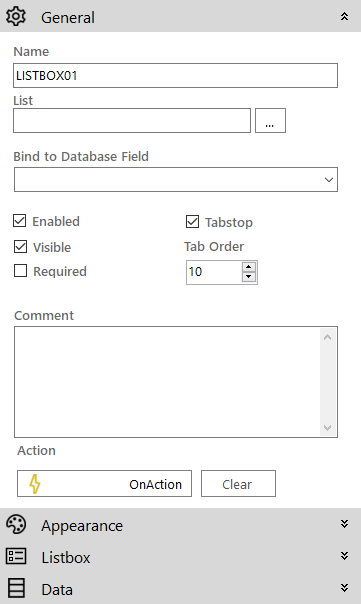Click the Appearance palette icon
This screenshot has height=604, width=361.
pos(16,525)
